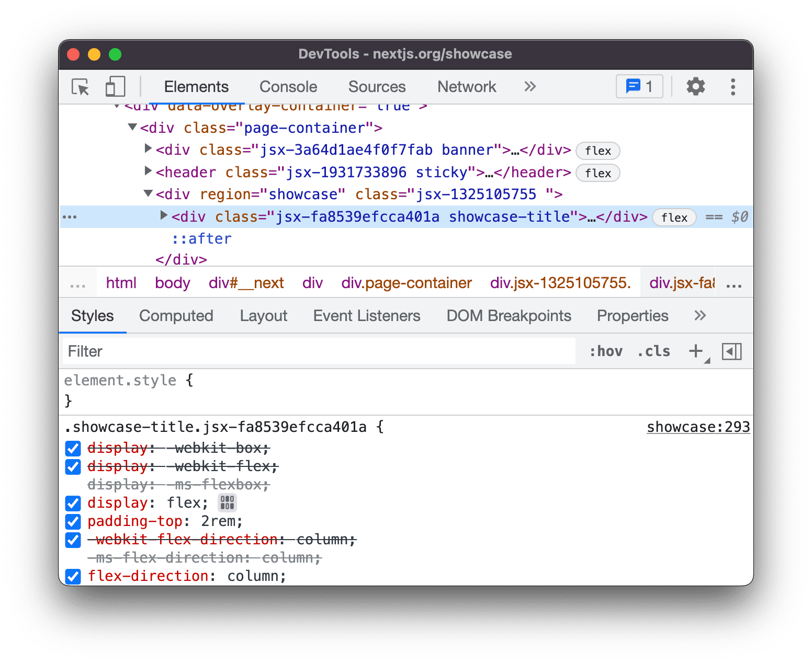Collapse the div.page-container tree node

pyautogui.click(x=132, y=127)
